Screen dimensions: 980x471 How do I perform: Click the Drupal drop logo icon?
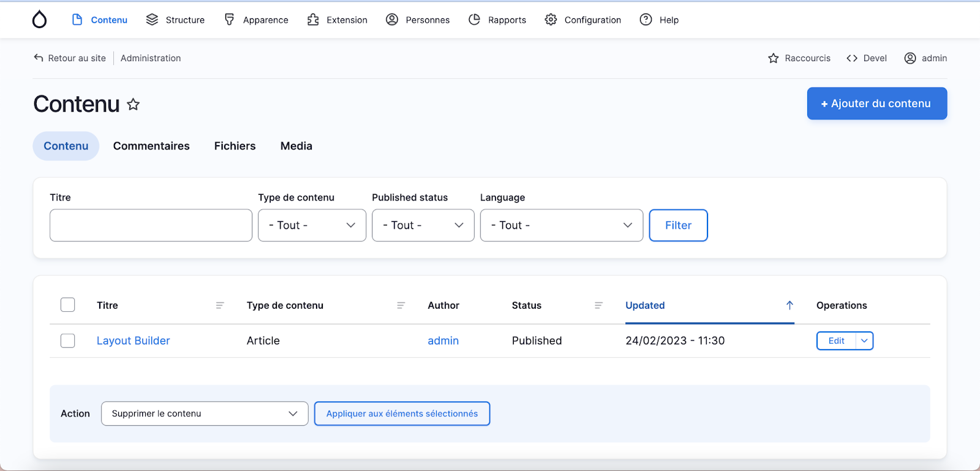tap(39, 20)
